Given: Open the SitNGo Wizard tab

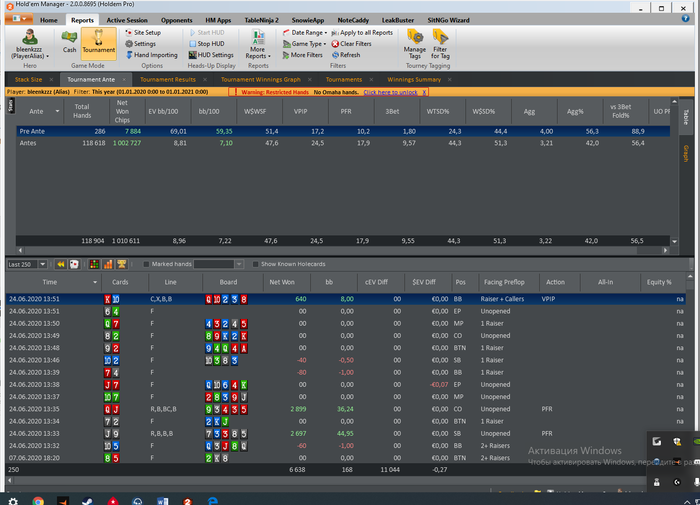Looking at the screenshot, I should pyautogui.click(x=448, y=20).
